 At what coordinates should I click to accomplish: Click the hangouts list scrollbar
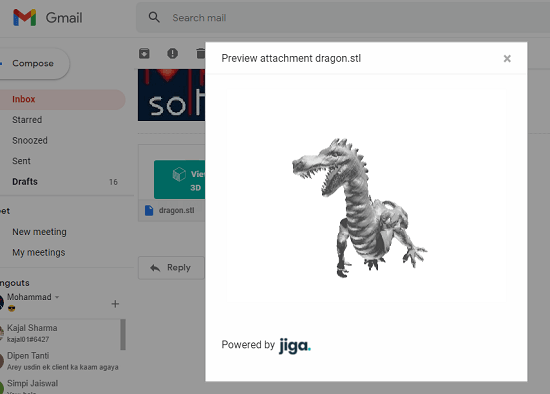pos(123,334)
